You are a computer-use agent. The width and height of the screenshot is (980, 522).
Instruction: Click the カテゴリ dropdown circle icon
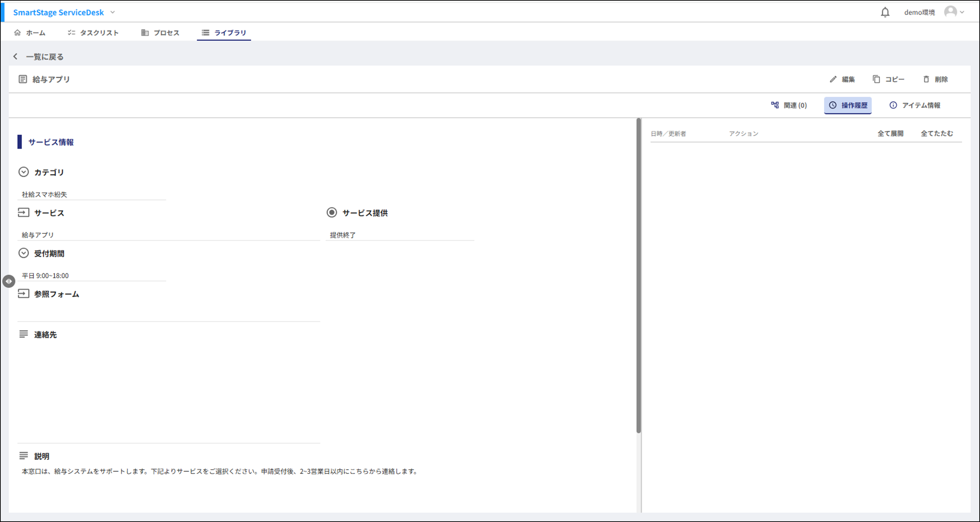[24, 172]
